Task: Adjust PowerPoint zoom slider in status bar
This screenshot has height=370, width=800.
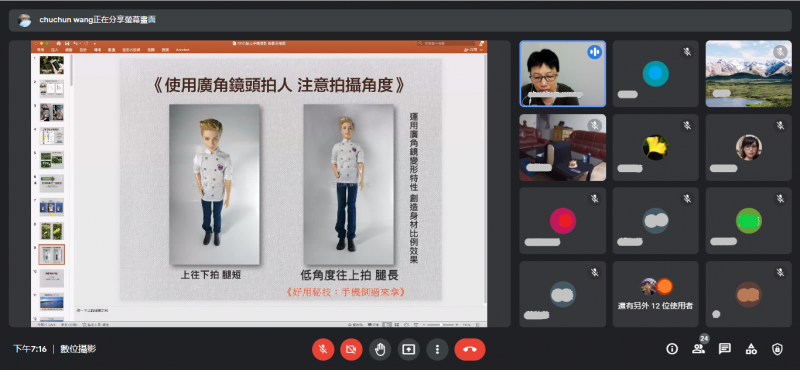Action: point(441,325)
